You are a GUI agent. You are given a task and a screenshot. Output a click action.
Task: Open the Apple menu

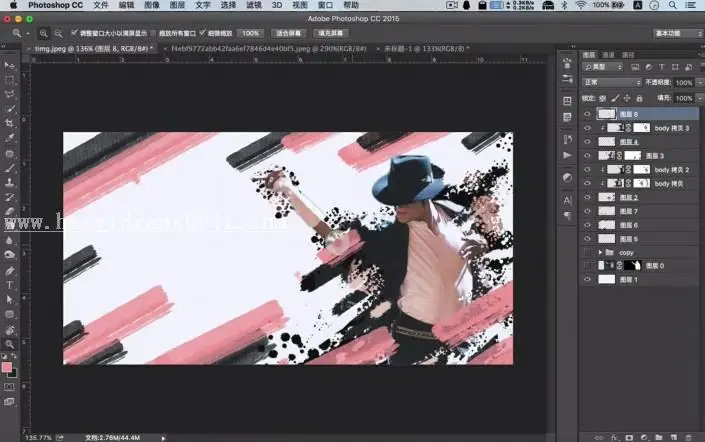coord(13,5)
